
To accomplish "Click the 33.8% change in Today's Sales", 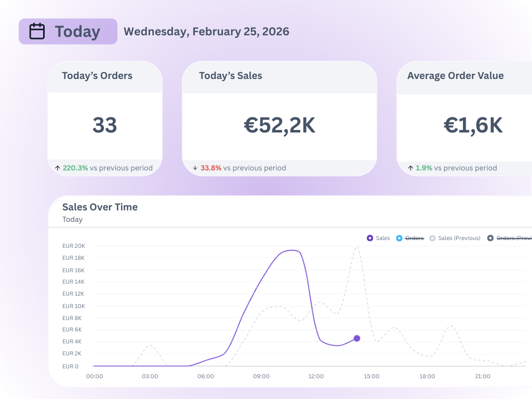I will coord(211,168).
